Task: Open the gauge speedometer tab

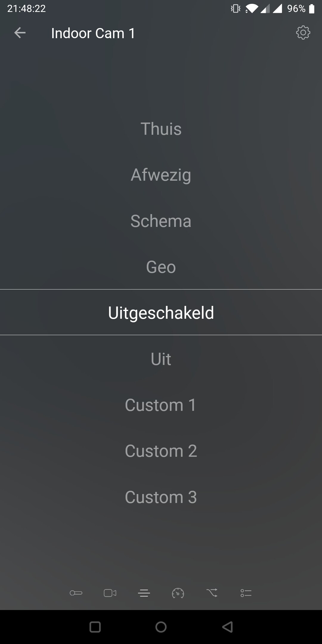Action: pyautogui.click(x=178, y=593)
